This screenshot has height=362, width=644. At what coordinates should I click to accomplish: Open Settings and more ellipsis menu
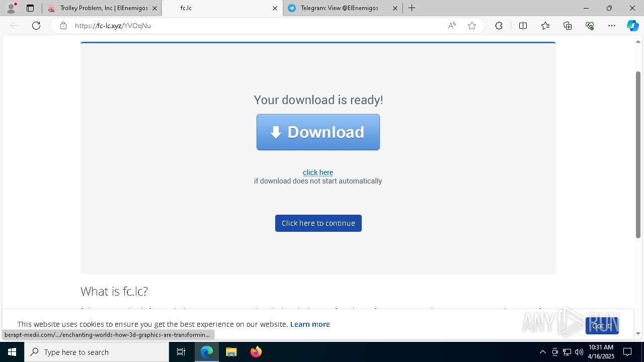tap(612, 26)
